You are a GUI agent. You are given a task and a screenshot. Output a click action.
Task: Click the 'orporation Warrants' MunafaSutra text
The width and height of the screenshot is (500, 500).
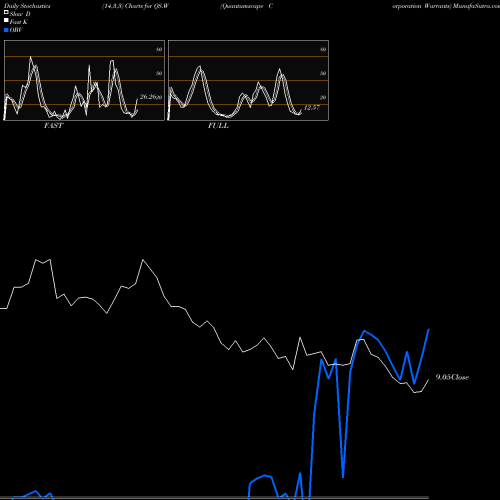point(446,6)
